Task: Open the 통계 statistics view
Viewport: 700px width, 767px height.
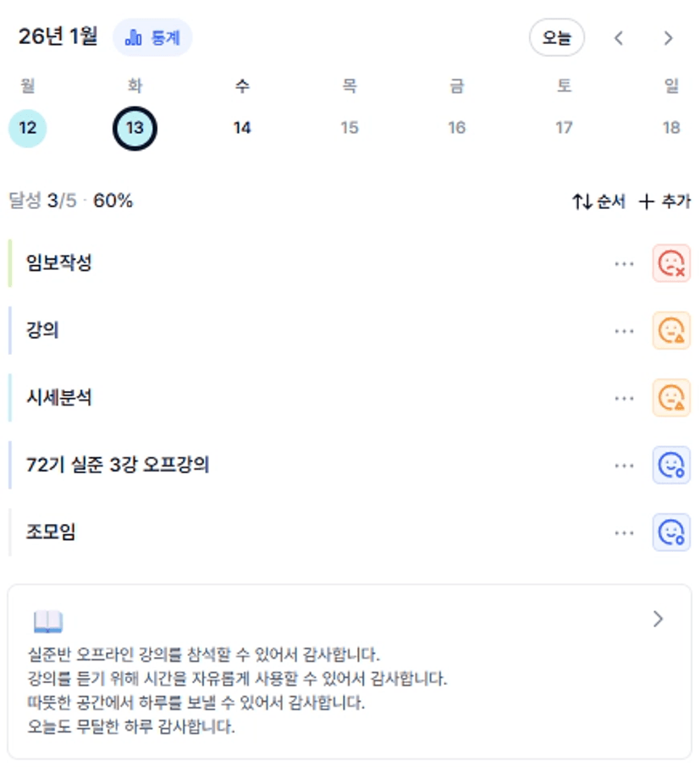Action: point(152,38)
